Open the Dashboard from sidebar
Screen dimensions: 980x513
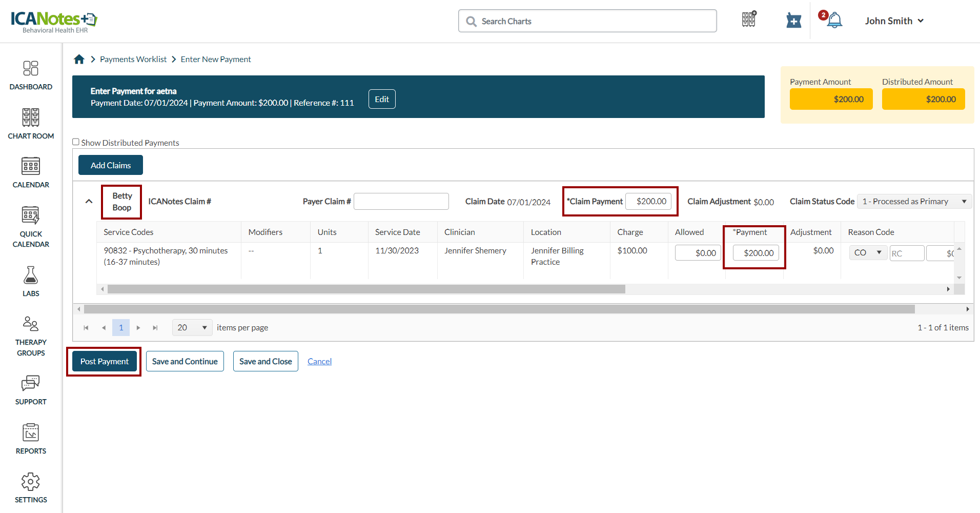(x=31, y=75)
